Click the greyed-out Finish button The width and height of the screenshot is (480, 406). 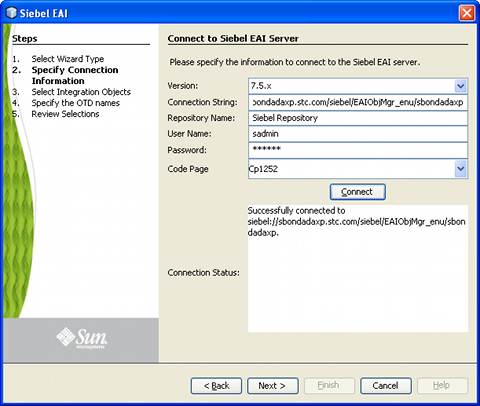(329, 386)
